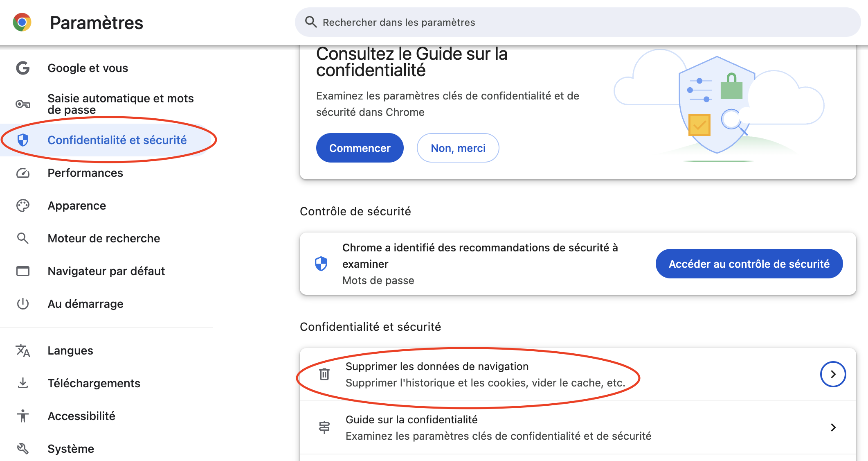Click the Commencer button
This screenshot has height=461, width=868.
tap(360, 148)
